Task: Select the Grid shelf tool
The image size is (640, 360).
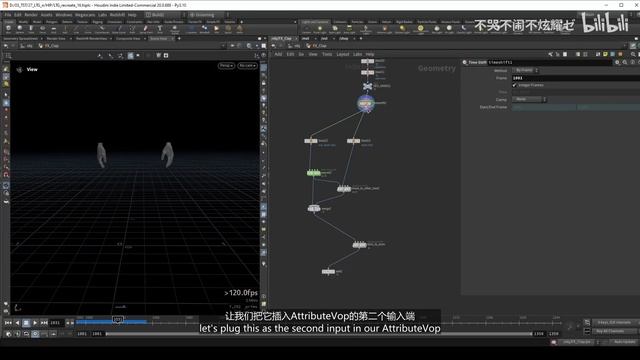Action: pyautogui.click(x=53, y=29)
